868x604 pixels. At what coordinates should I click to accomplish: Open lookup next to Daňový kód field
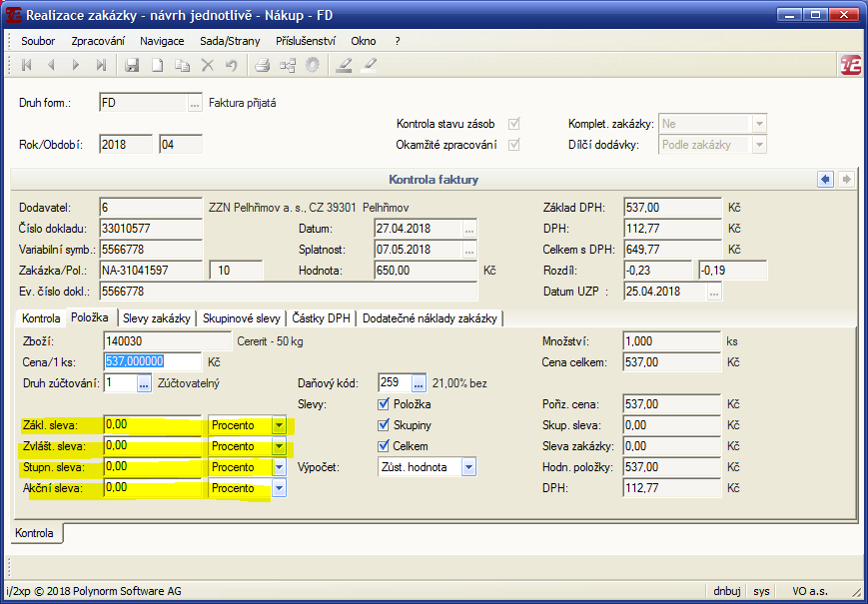[x=419, y=383]
